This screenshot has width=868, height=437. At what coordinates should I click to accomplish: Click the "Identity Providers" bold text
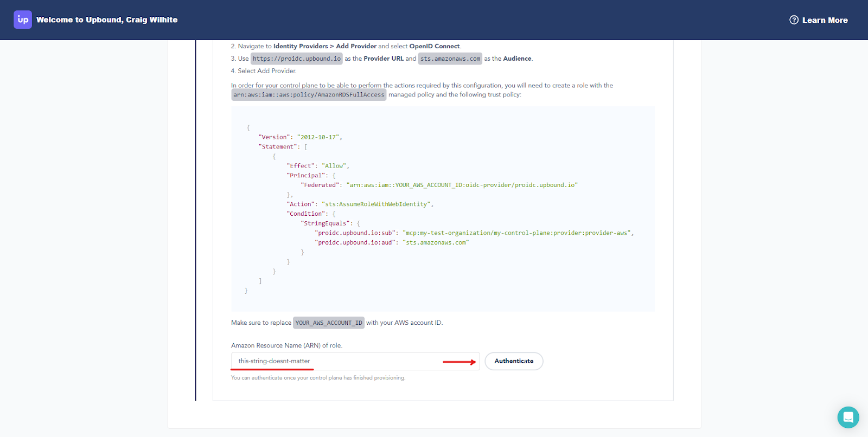(301, 47)
